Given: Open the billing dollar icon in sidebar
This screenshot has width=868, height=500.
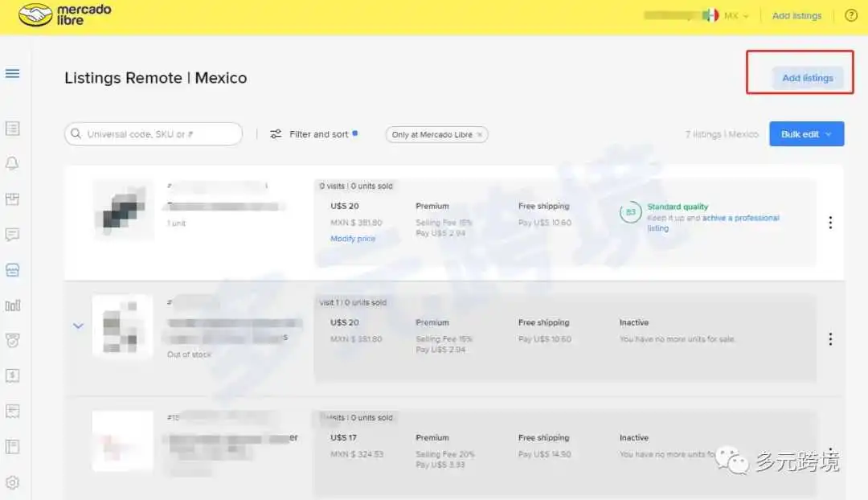Looking at the screenshot, I should click(x=12, y=375).
